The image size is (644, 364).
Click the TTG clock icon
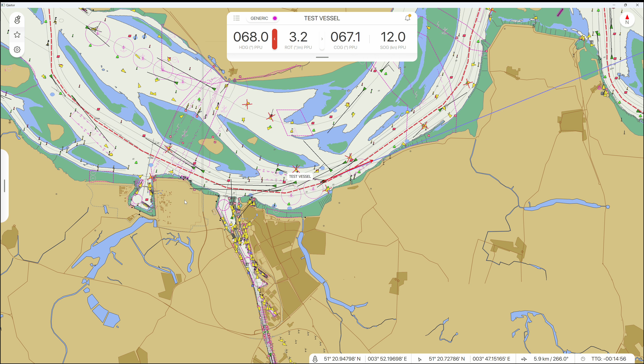583,359
